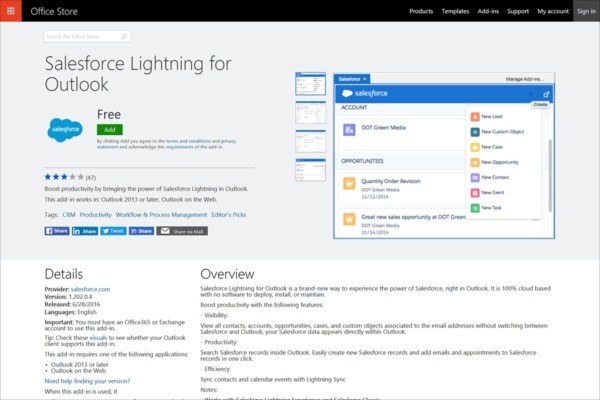Select the second screenshot thumbnail
This screenshot has width=600, height=400.
click(310, 113)
